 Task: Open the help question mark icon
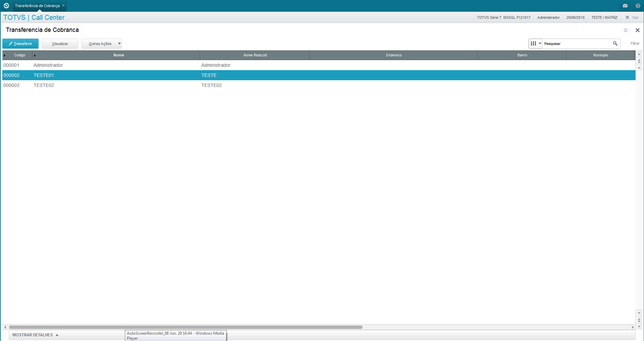[638, 6]
